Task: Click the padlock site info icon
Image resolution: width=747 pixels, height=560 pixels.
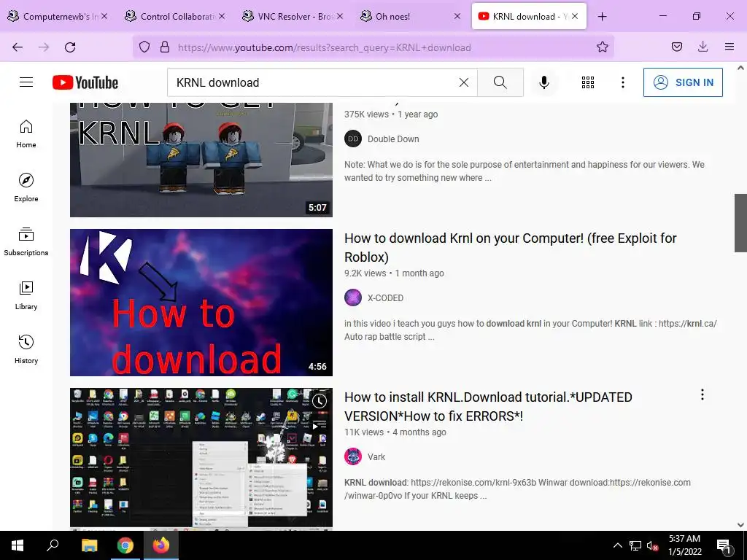Action: click(165, 47)
